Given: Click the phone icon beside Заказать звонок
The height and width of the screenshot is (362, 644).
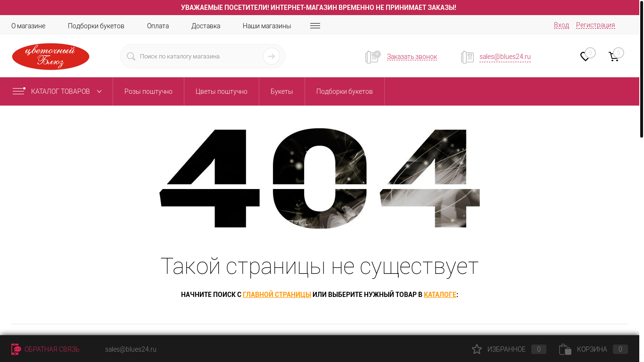Looking at the screenshot, I should point(372,57).
